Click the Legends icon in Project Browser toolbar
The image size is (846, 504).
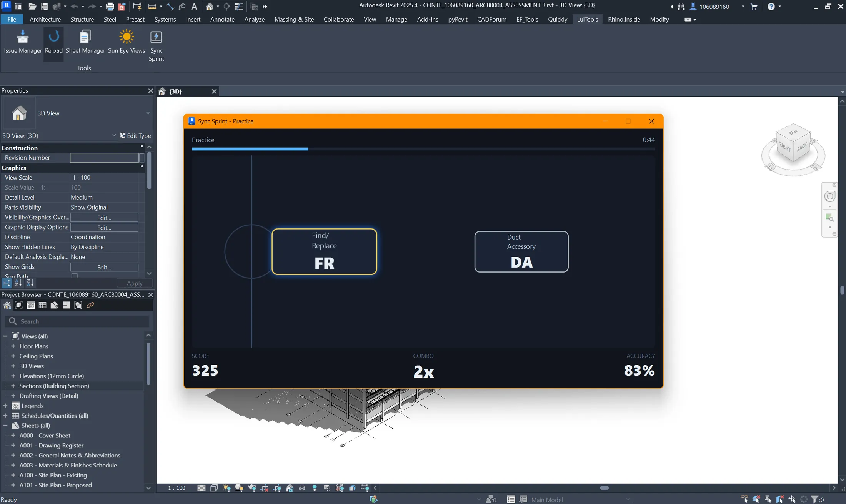[x=31, y=305]
